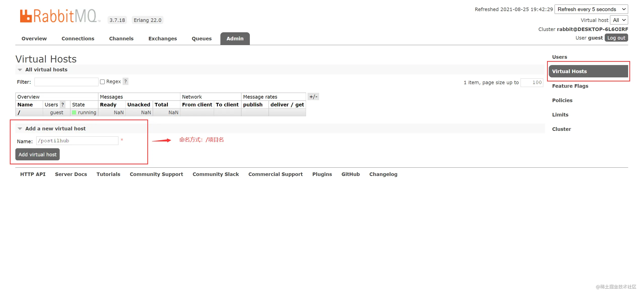Open the Virtual host All dropdown
The height and width of the screenshot is (297, 644).
619,20
